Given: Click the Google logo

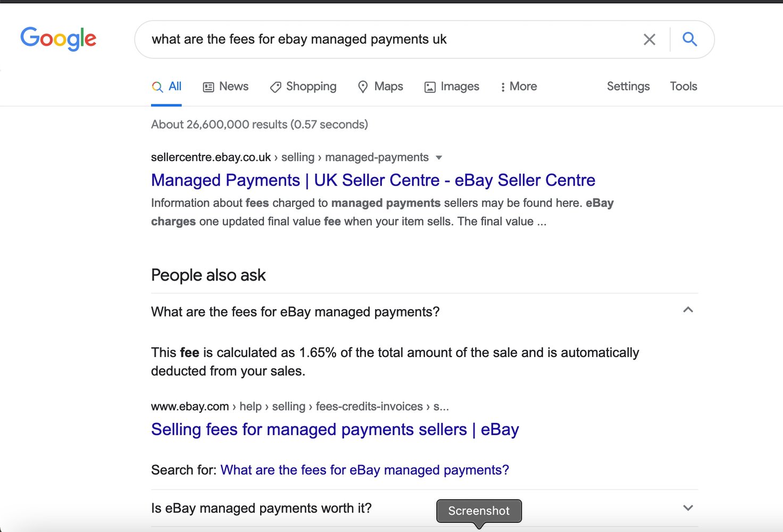Looking at the screenshot, I should coord(59,39).
